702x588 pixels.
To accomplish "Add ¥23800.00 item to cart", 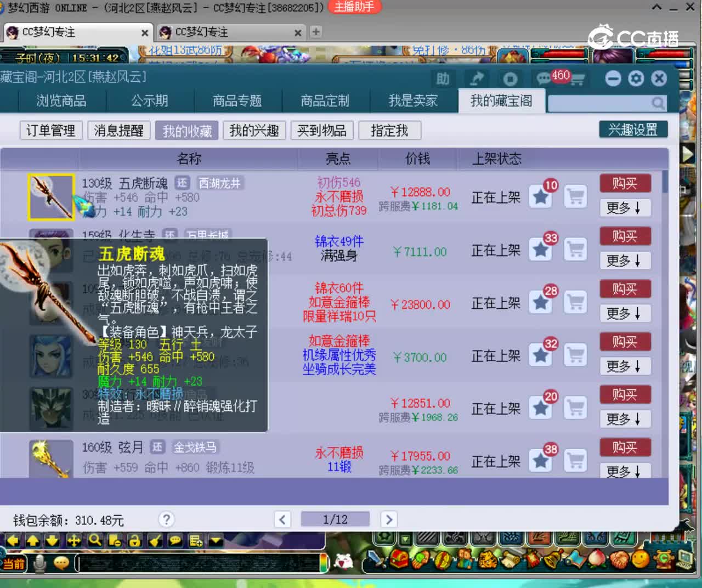I will [575, 302].
